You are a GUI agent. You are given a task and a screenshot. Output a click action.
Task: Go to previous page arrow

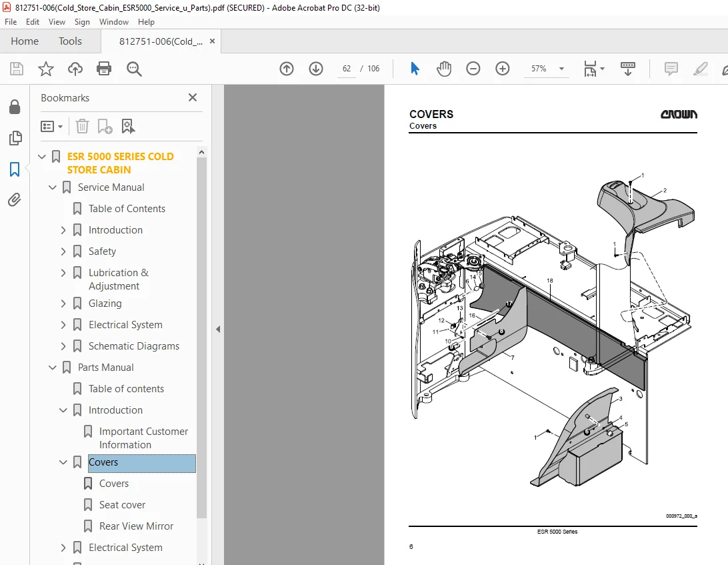(x=287, y=69)
